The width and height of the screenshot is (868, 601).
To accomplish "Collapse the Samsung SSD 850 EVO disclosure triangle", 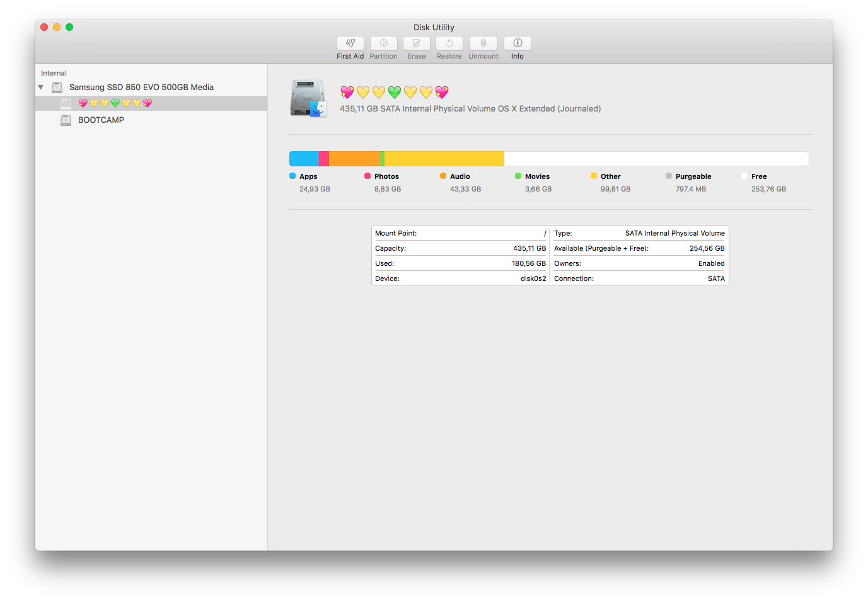I will tap(41, 88).
